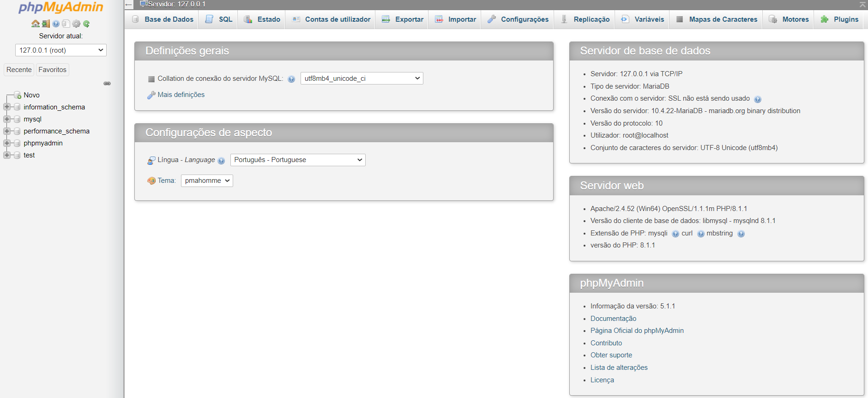Click the back arrow icon in top bar

coord(129,5)
